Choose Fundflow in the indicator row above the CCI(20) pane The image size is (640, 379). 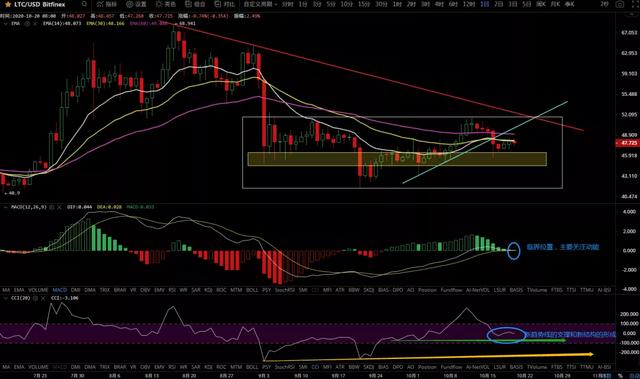click(x=451, y=290)
